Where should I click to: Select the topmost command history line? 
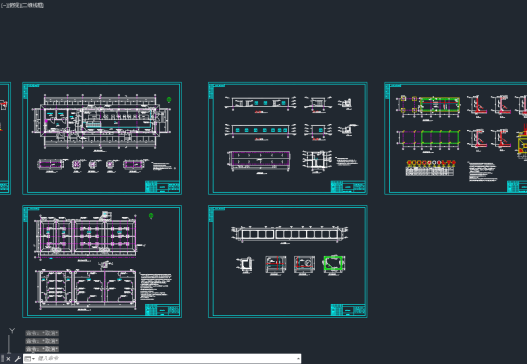[42, 333]
